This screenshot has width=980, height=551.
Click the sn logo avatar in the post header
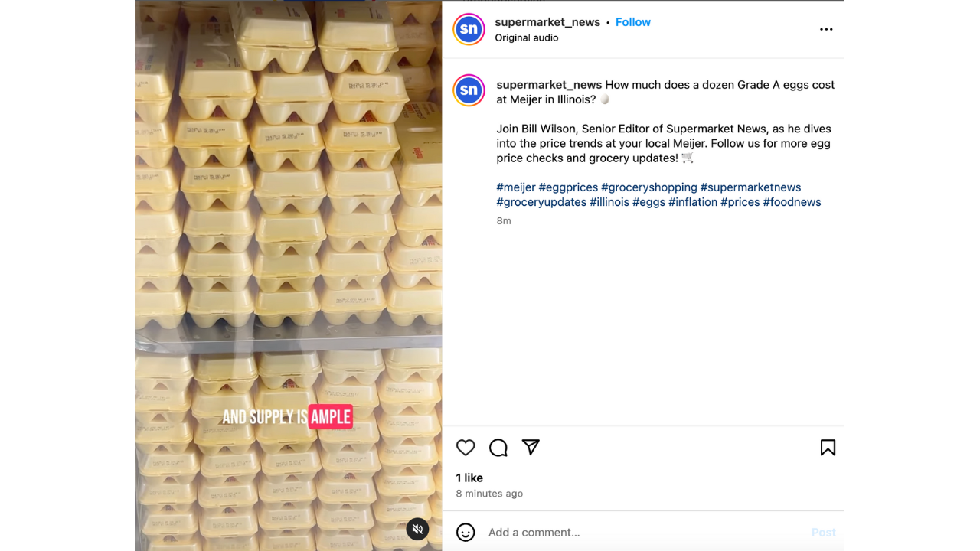[469, 29]
